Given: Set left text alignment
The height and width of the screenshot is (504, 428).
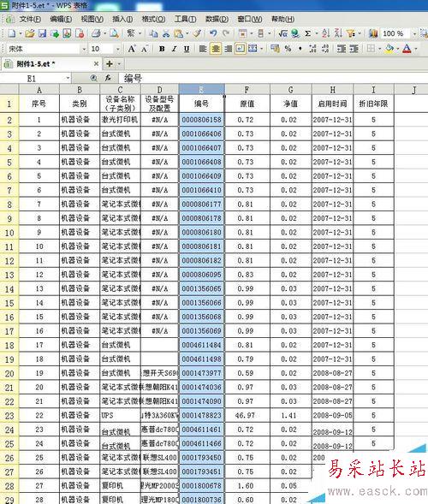Looking at the screenshot, I should [203, 49].
